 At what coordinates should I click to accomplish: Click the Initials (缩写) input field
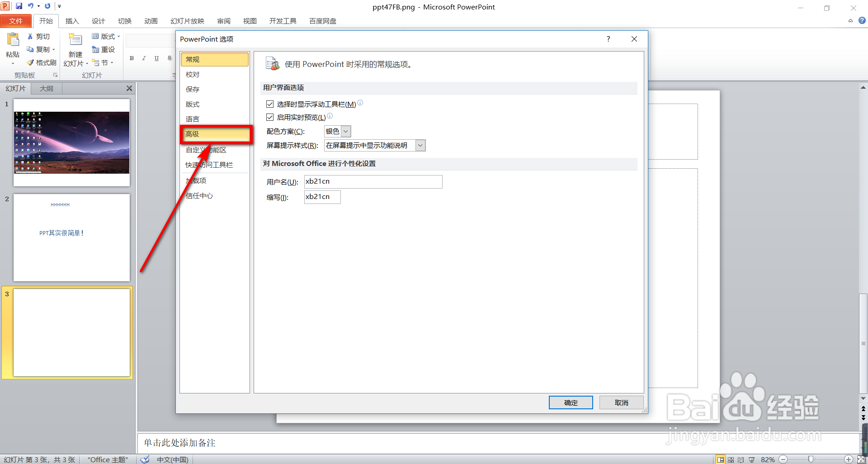pyautogui.click(x=322, y=197)
